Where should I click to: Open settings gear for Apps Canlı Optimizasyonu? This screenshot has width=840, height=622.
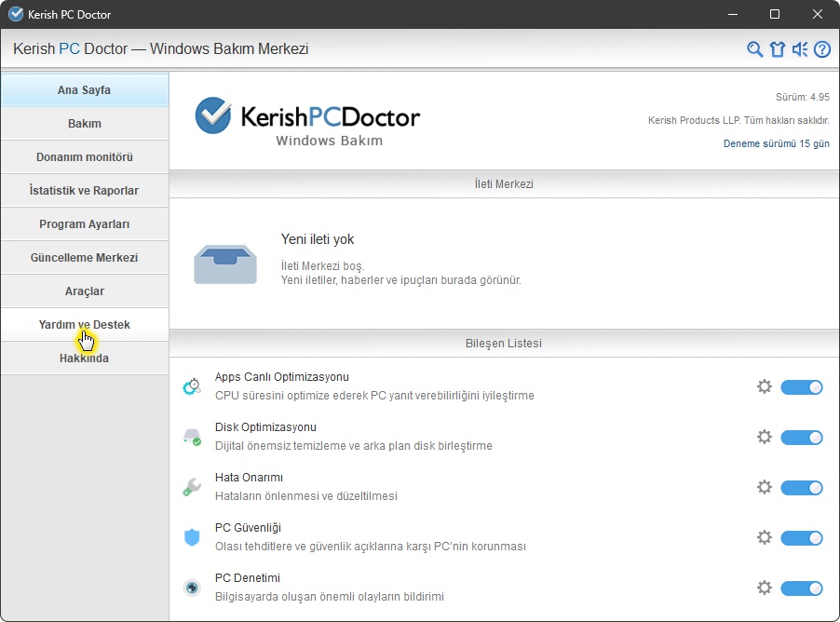click(x=765, y=386)
